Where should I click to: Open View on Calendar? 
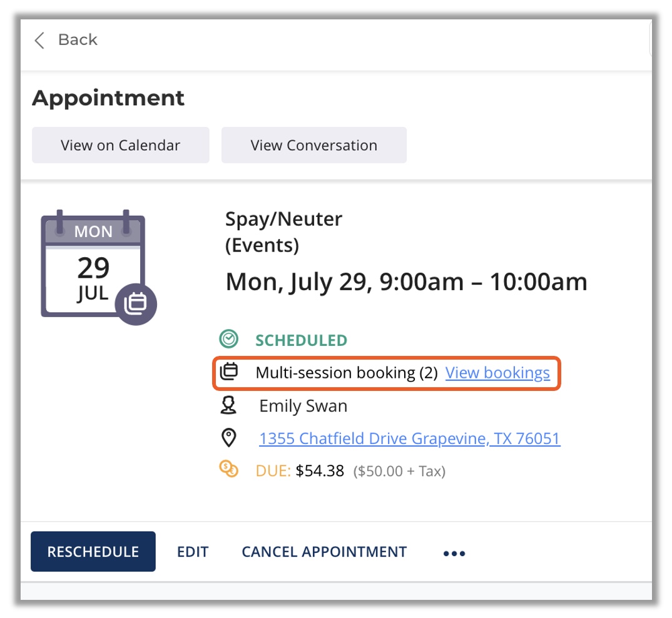[x=120, y=145]
